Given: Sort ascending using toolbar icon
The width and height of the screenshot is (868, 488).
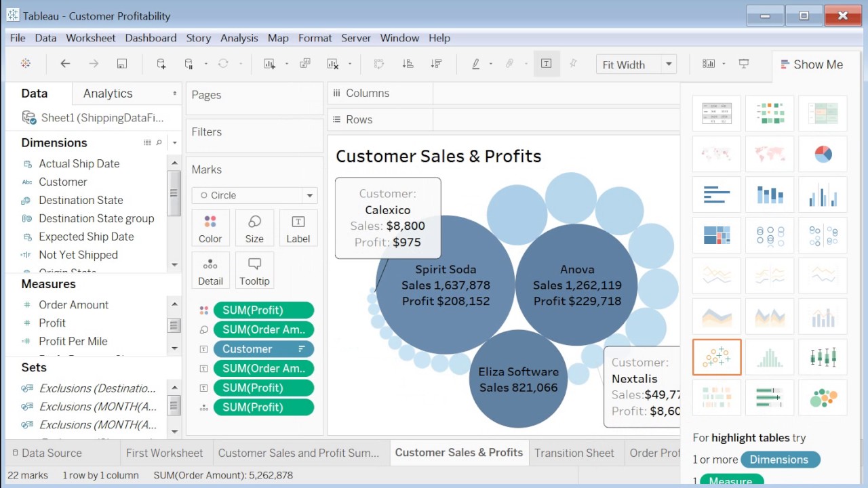Looking at the screenshot, I should point(408,64).
